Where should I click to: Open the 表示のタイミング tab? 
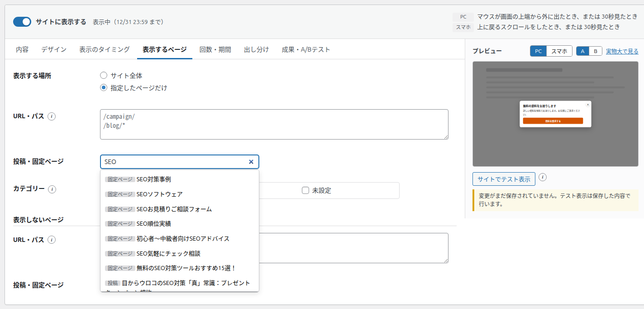click(x=105, y=49)
